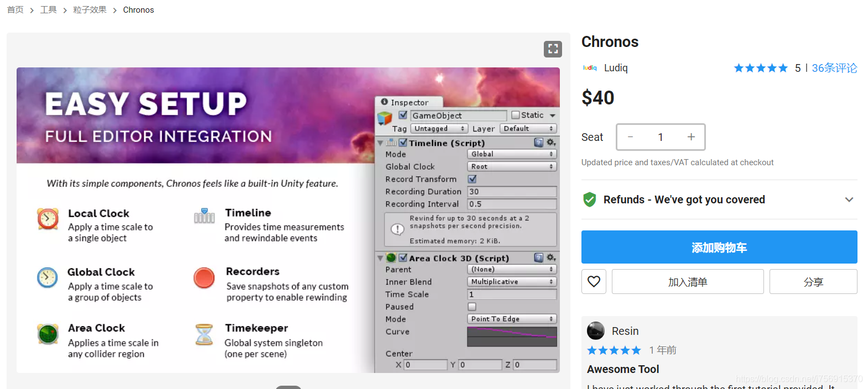
Task: Click the GameObject name field
Action: pos(459,115)
